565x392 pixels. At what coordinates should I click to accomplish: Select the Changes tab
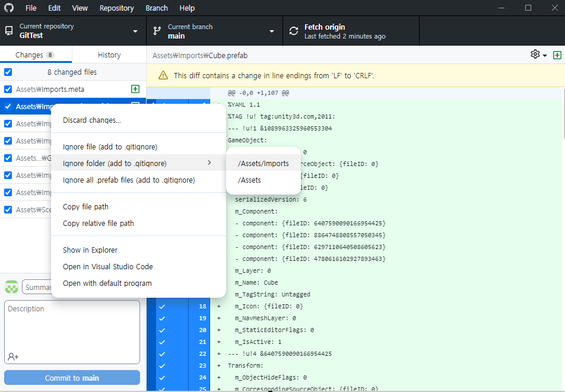click(36, 55)
